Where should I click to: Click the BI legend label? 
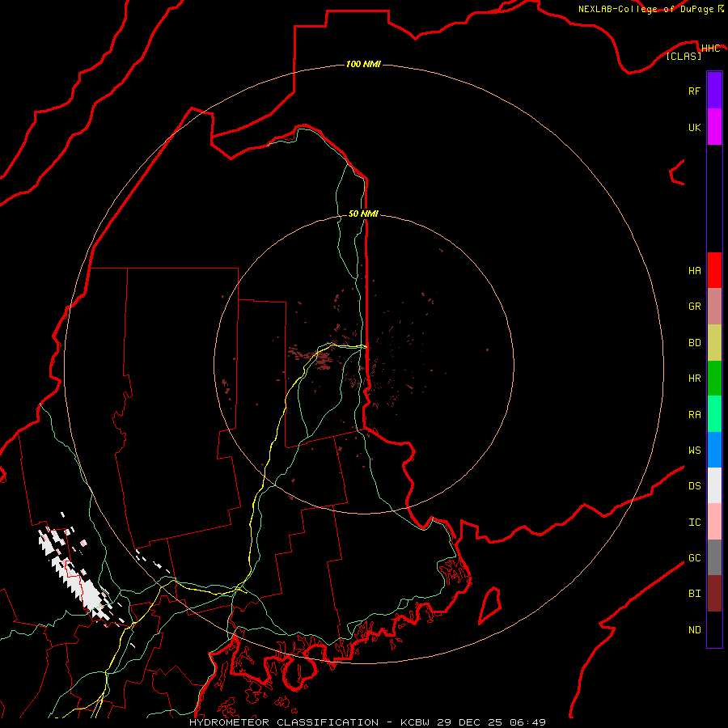coord(694,594)
